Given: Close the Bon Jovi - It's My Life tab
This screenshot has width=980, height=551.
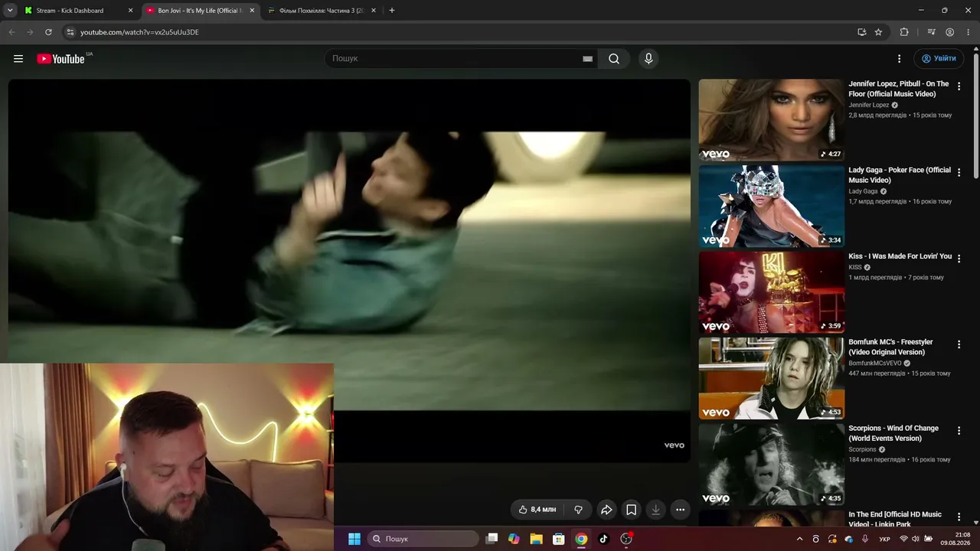Looking at the screenshot, I should pos(252,11).
